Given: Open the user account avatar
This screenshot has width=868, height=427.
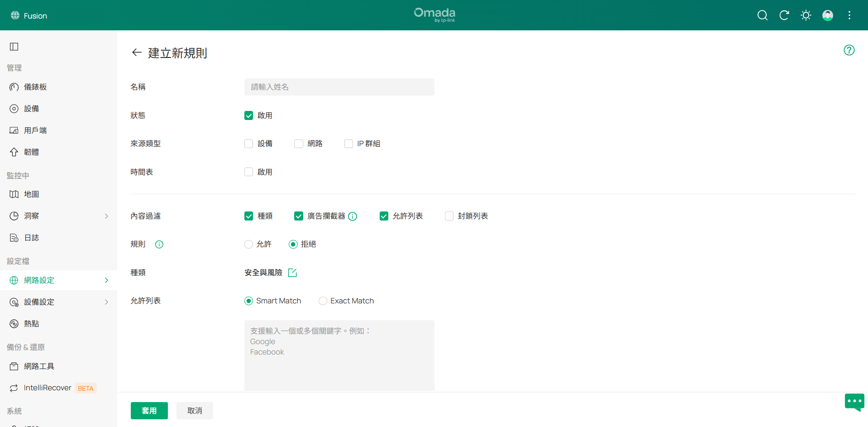Looking at the screenshot, I should click(828, 15).
